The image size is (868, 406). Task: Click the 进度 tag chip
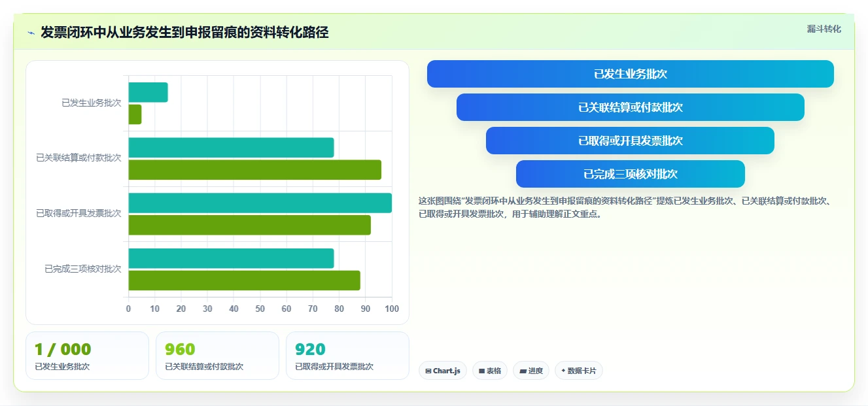pyautogui.click(x=531, y=371)
